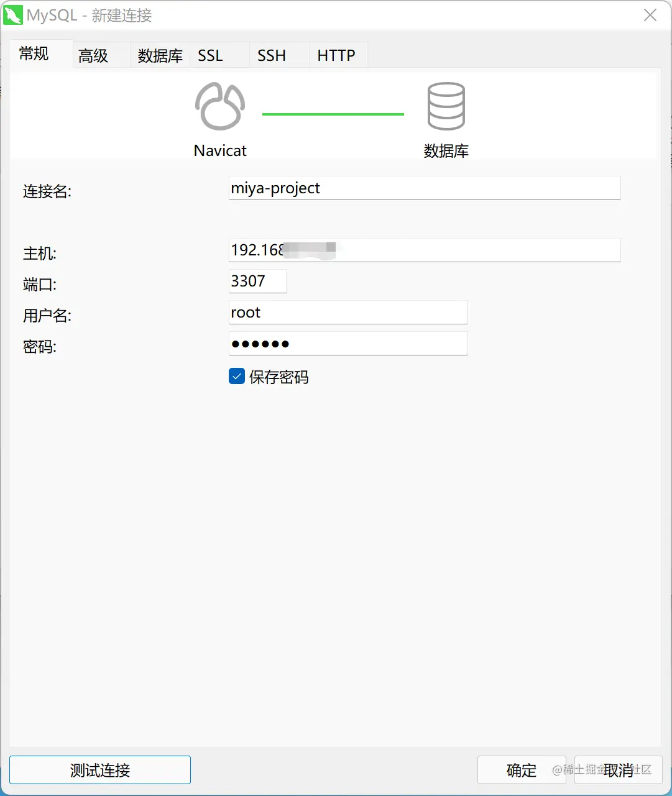
Task: Click the MySQL window title icon
Action: pos(13,14)
